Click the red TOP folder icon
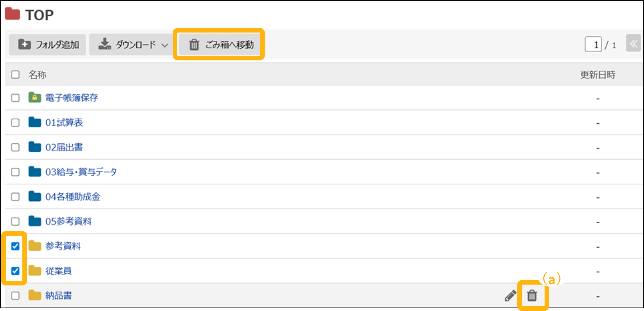Image resolution: width=644 pixels, height=311 pixels. click(13, 14)
